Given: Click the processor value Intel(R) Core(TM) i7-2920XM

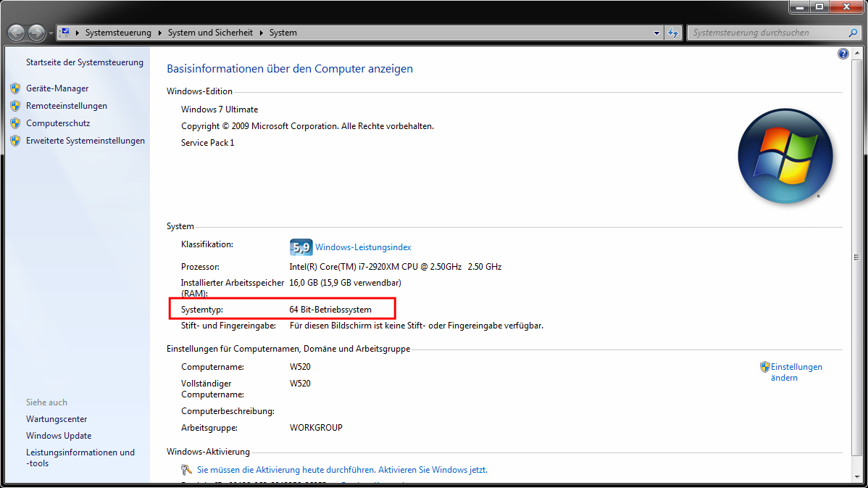Looking at the screenshot, I should 396,267.
